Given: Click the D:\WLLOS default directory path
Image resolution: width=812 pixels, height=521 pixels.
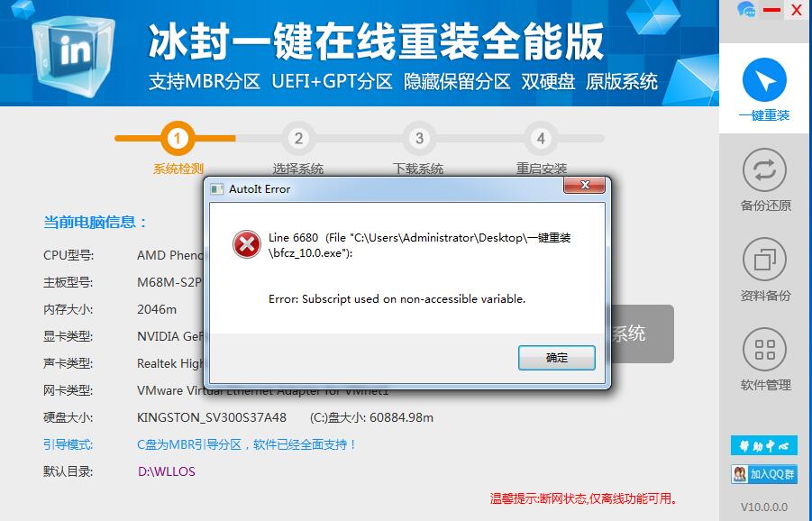Looking at the screenshot, I should (x=167, y=471).
